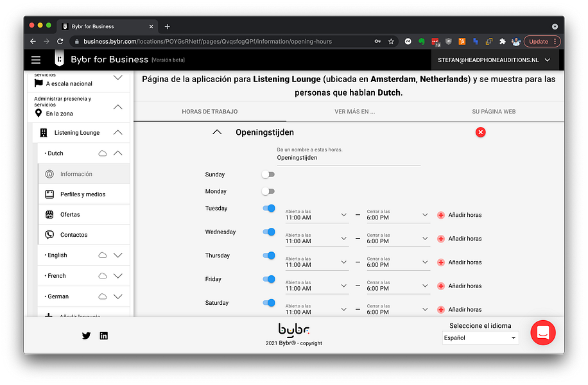Open the browser extensions puzzle icon
The image size is (588, 385).
pos(503,42)
